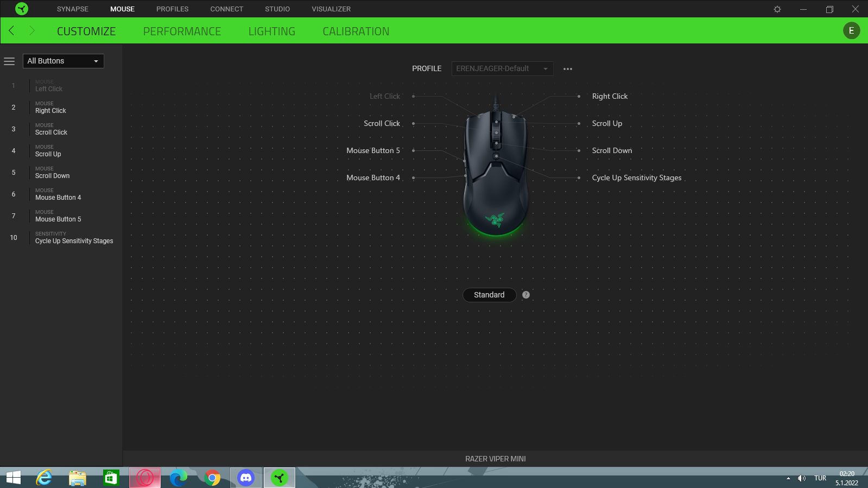Show hidden system tray icons

click(788, 478)
